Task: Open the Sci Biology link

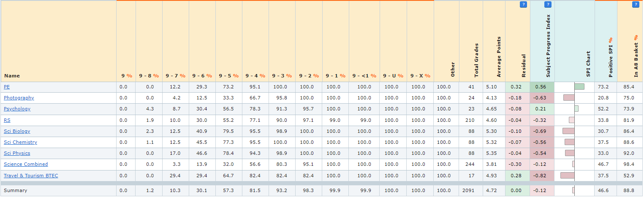Action: coord(17,131)
